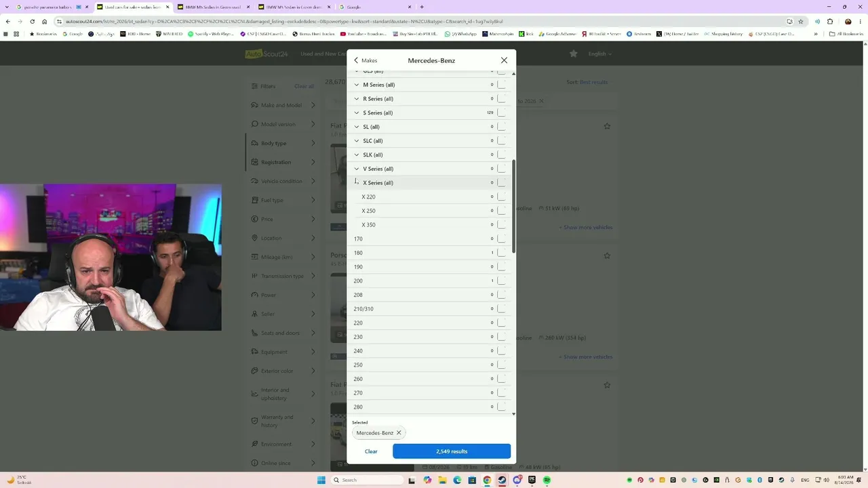Open Discord from the taskbar
868x488 pixels.
tap(517, 480)
